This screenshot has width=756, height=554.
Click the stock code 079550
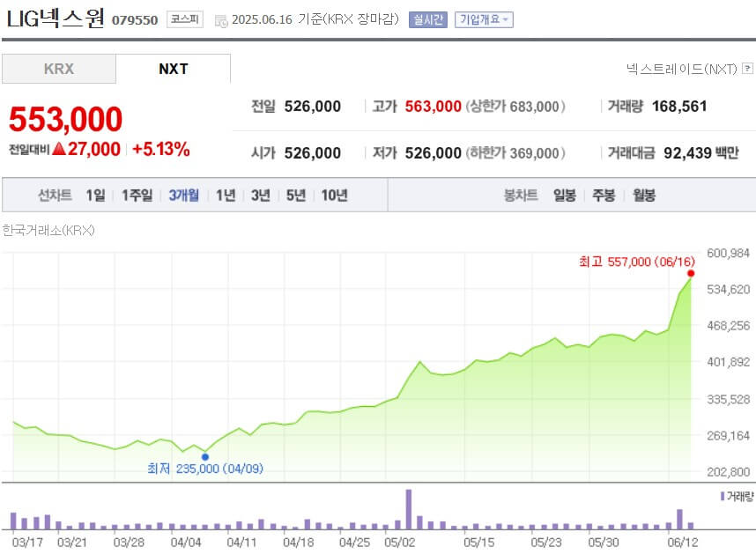135,20
